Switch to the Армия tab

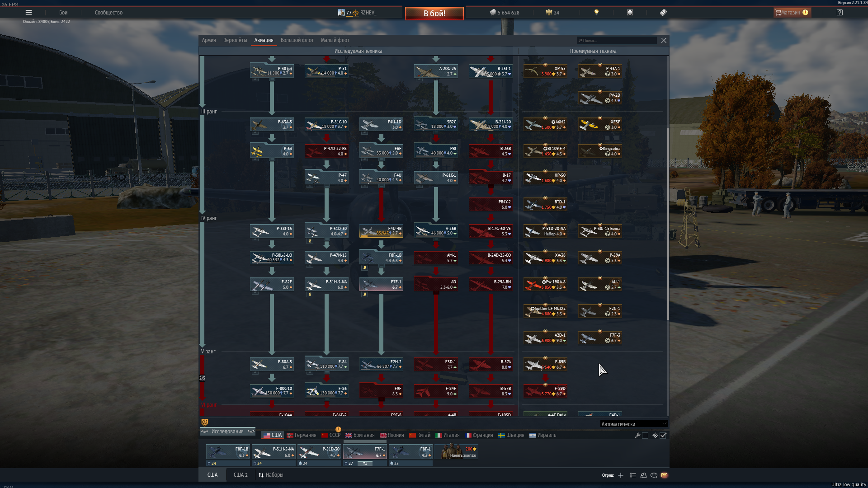(x=209, y=40)
